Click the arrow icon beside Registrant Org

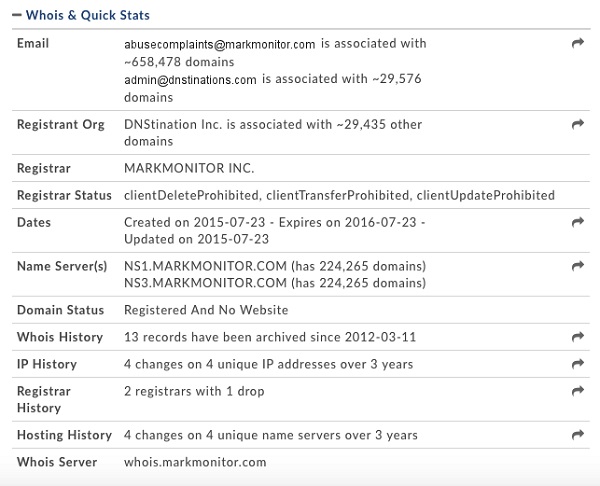tap(578, 124)
